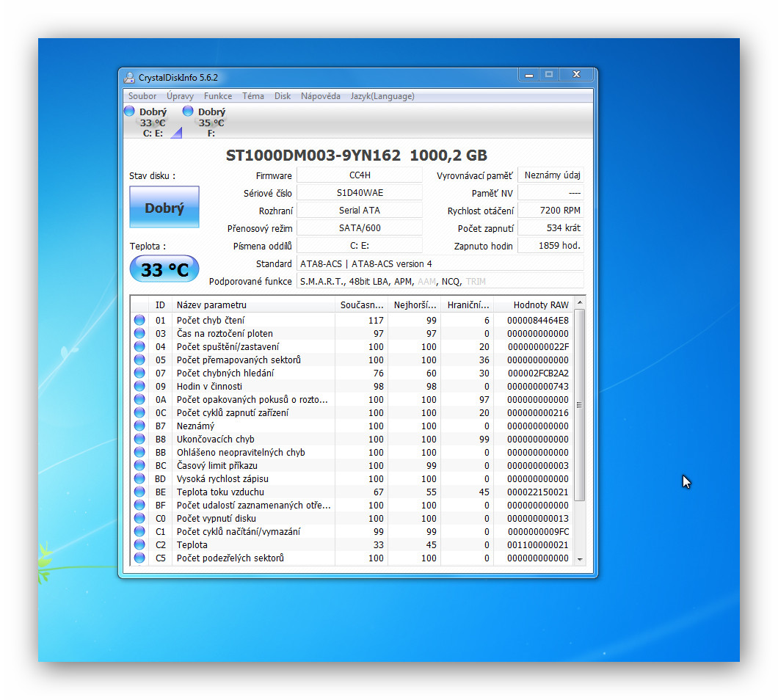
Task: Click the SMART list scrollbar down arrow
Action: pyautogui.click(x=580, y=559)
